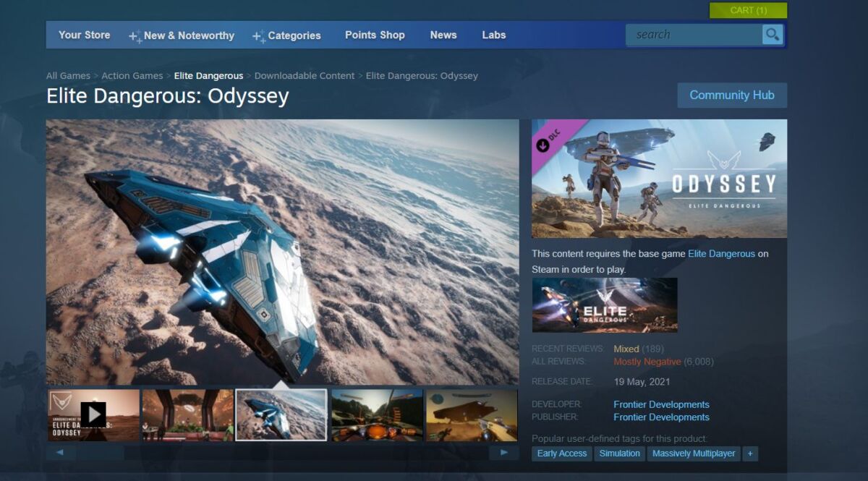Click the plus button next to tags

point(750,454)
